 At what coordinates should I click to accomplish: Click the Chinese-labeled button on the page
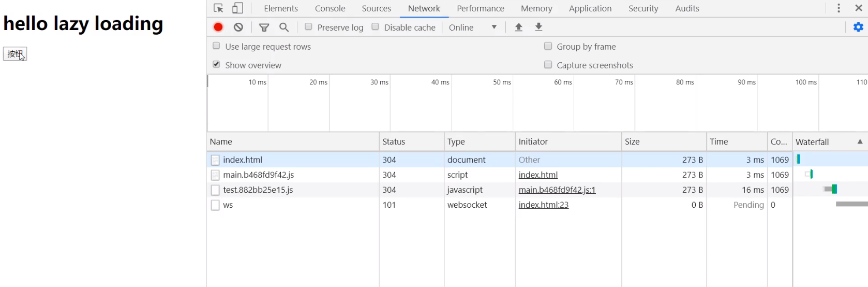point(15,54)
